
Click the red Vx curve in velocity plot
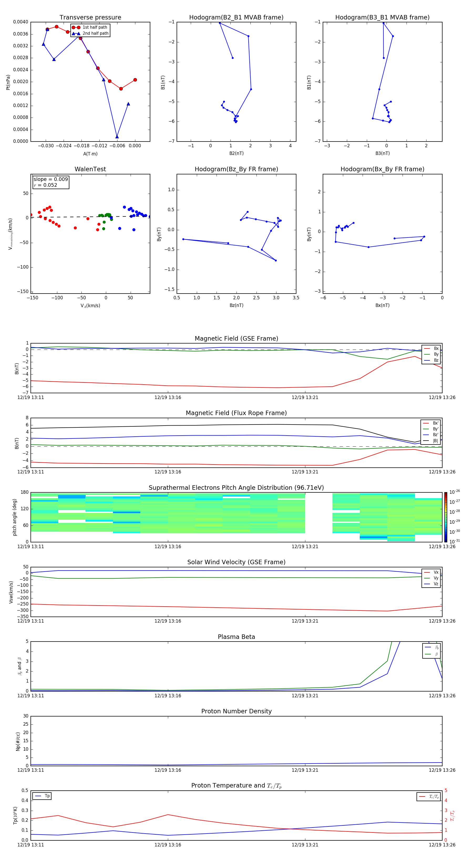(222, 608)
